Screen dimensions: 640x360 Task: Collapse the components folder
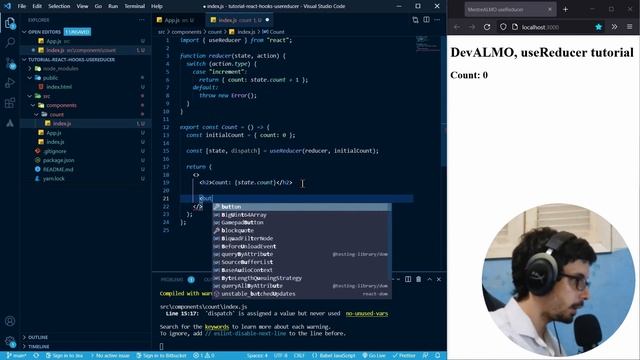pos(33,105)
